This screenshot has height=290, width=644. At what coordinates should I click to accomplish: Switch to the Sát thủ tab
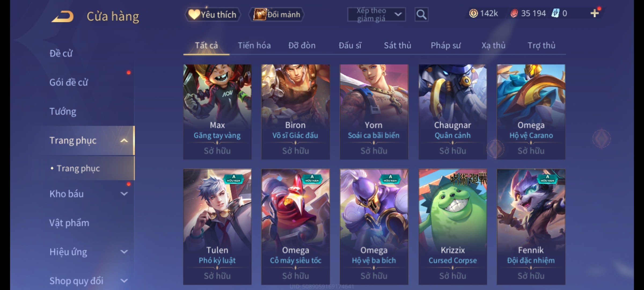397,46
